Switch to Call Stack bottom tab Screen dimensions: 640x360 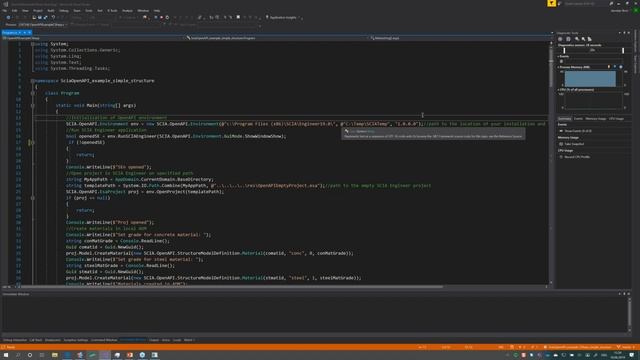click(x=36, y=340)
